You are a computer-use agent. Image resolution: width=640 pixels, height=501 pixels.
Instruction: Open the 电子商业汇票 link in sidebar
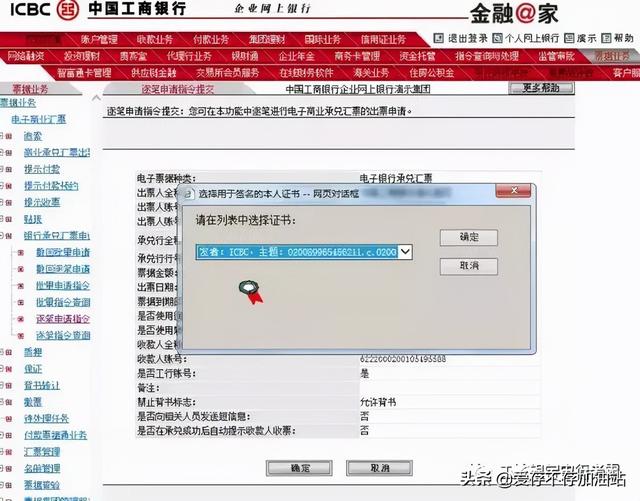pos(39,119)
